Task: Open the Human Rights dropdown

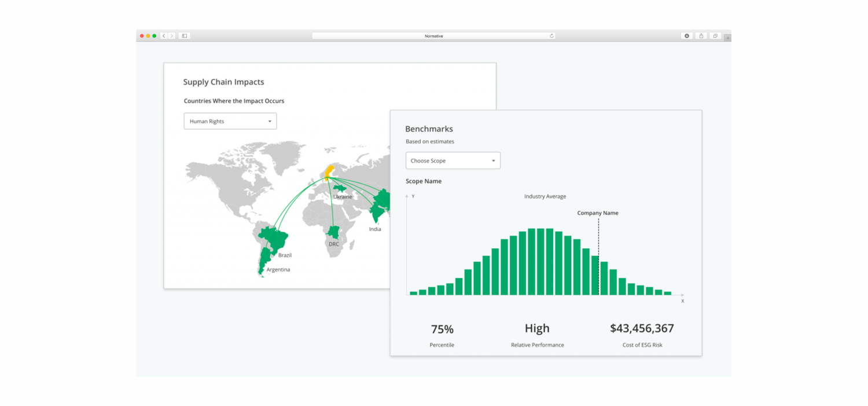Action: [x=230, y=121]
